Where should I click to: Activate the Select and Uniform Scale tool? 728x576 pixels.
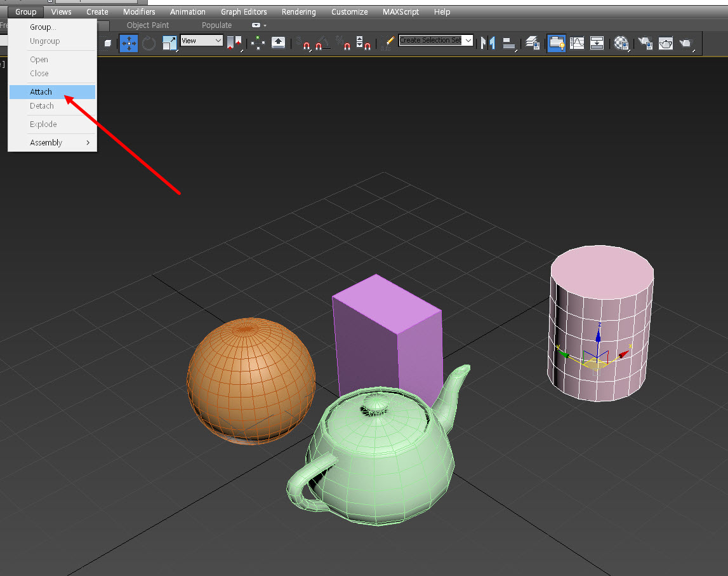(x=169, y=43)
